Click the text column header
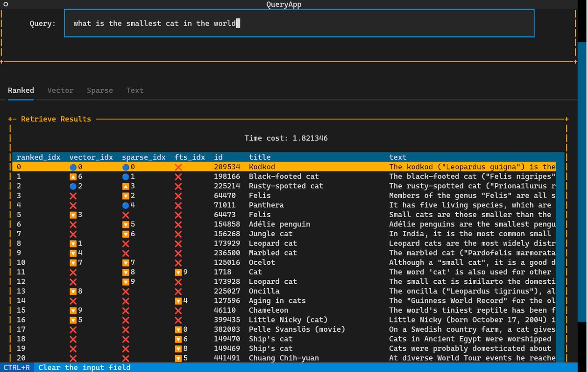 [x=398, y=157]
